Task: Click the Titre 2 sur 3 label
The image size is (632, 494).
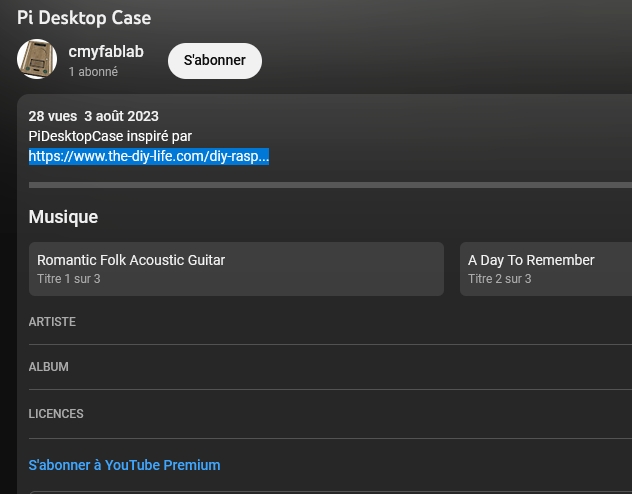Action: tap(499, 279)
